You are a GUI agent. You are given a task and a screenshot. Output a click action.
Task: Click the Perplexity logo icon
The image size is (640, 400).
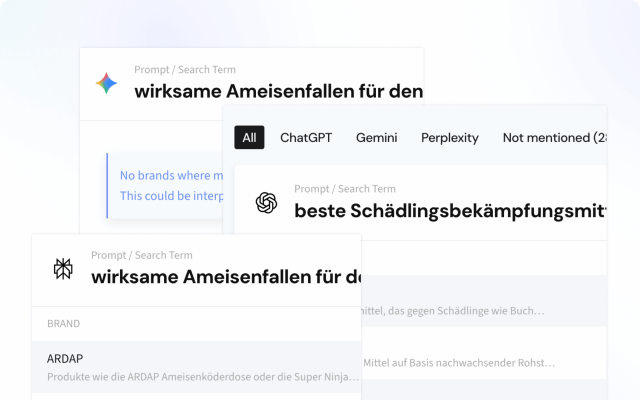(x=63, y=268)
